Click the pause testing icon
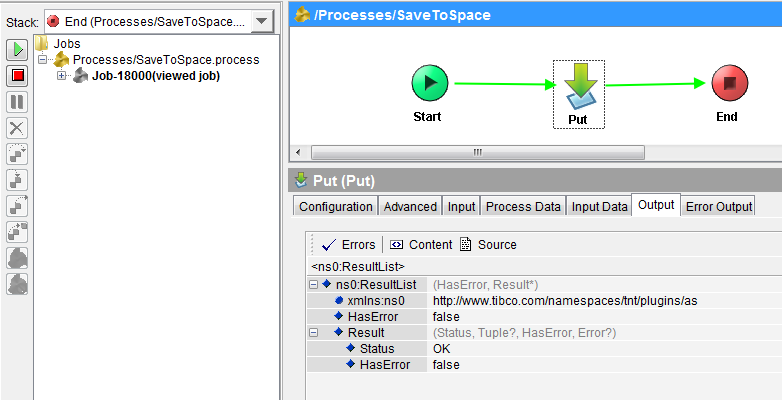This screenshot has height=400, width=782. tap(17, 102)
